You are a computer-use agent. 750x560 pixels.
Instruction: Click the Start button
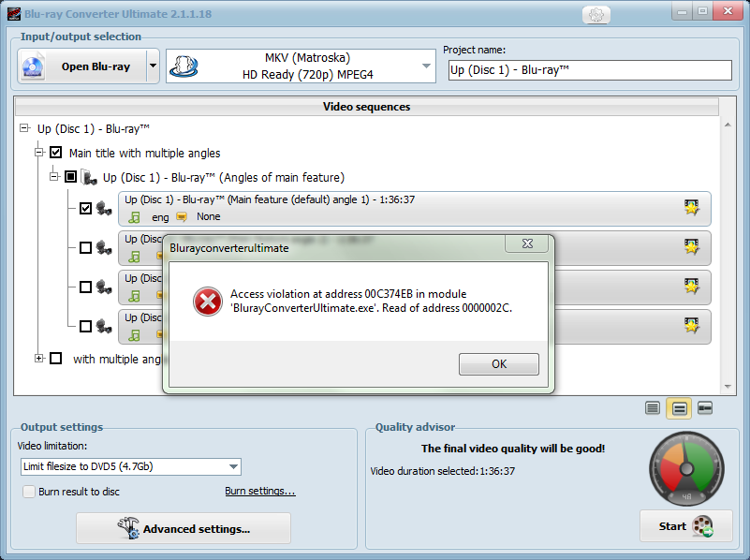click(x=686, y=526)
